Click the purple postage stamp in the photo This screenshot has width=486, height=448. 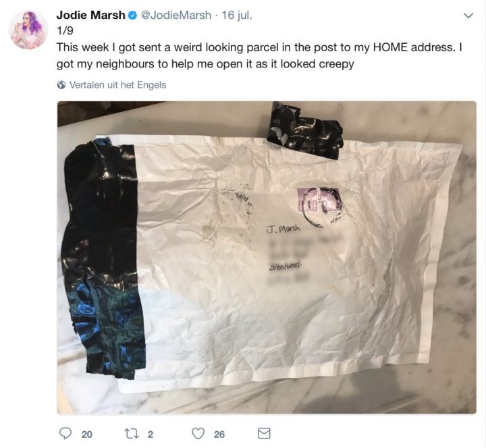pos(318,200)
